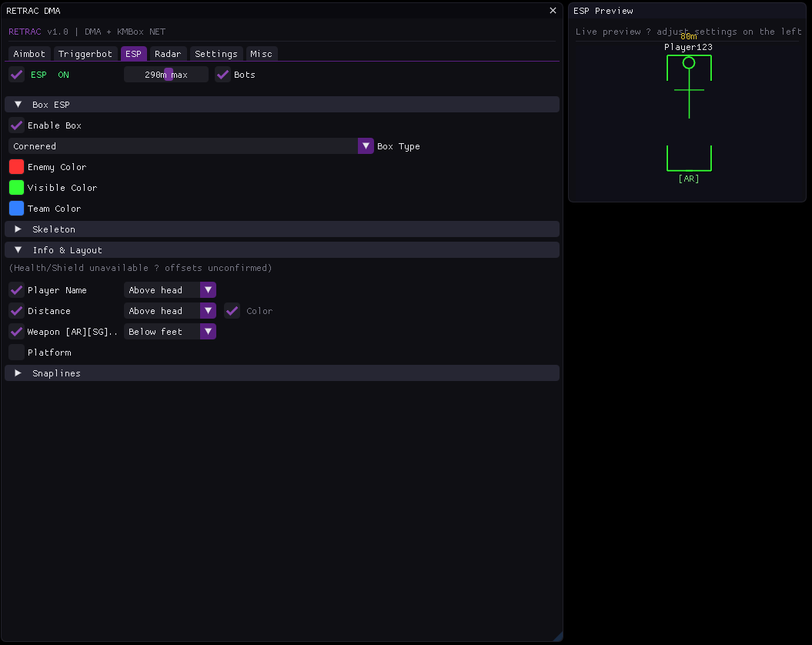Screen dimensions: 812x645
Task: Open the Triggerbot tab
Action: coord(85,54)
